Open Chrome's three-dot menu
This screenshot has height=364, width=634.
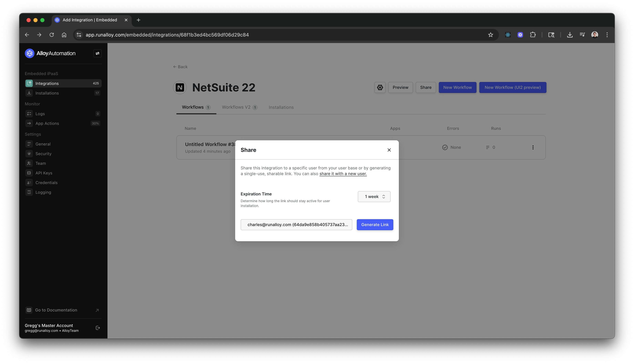point(607,35)
